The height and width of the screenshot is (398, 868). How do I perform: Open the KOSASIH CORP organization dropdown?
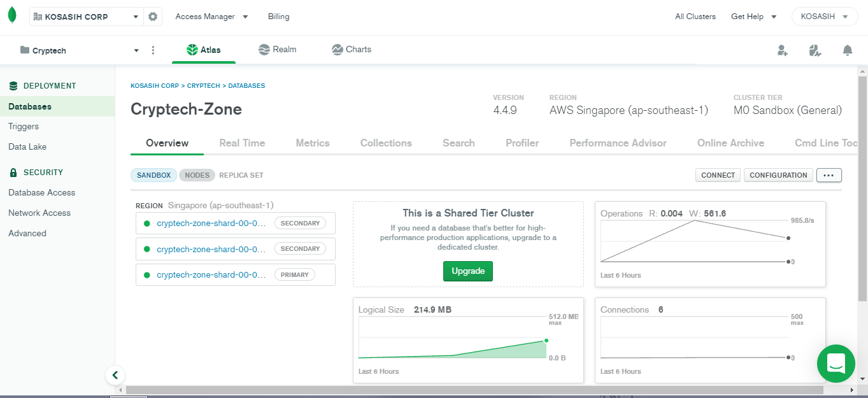(86, 17)
